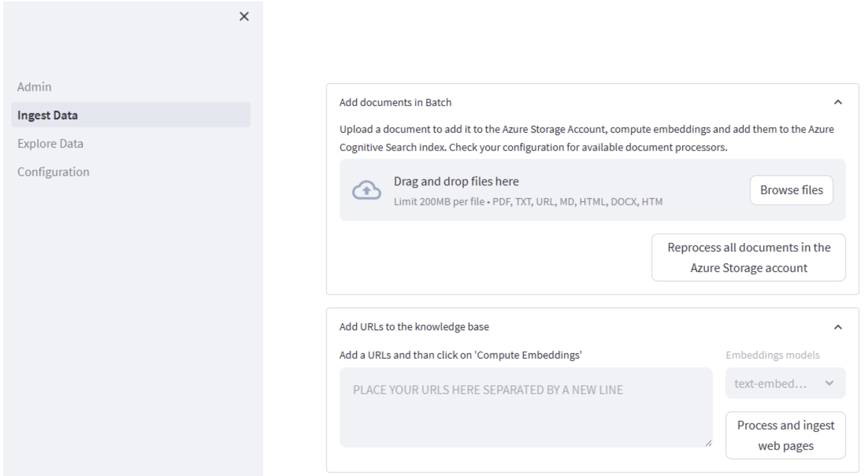Collapse the Add documents in Batch section
Viewport: 868px width, 476px height.
pyautogui.click(x=837, y=103)
